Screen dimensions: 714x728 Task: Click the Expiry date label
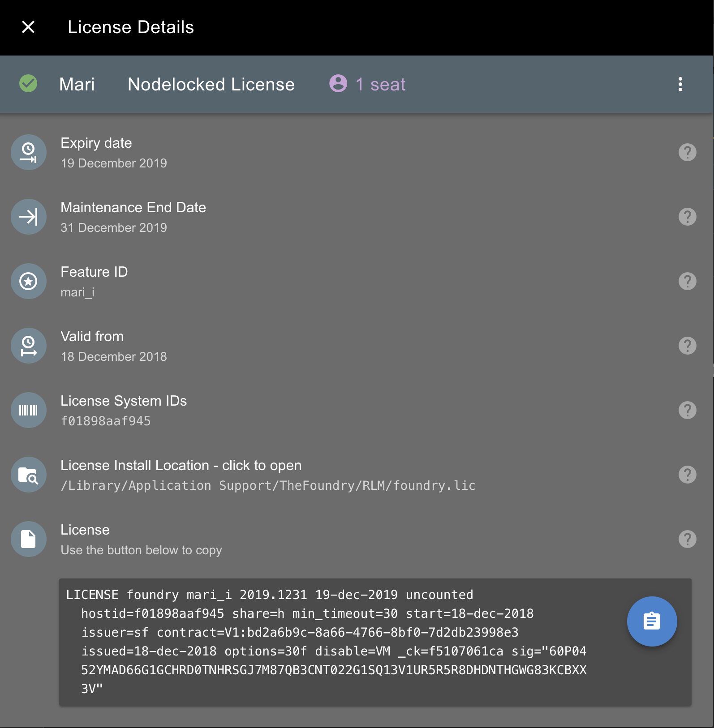tap(96, 143)
